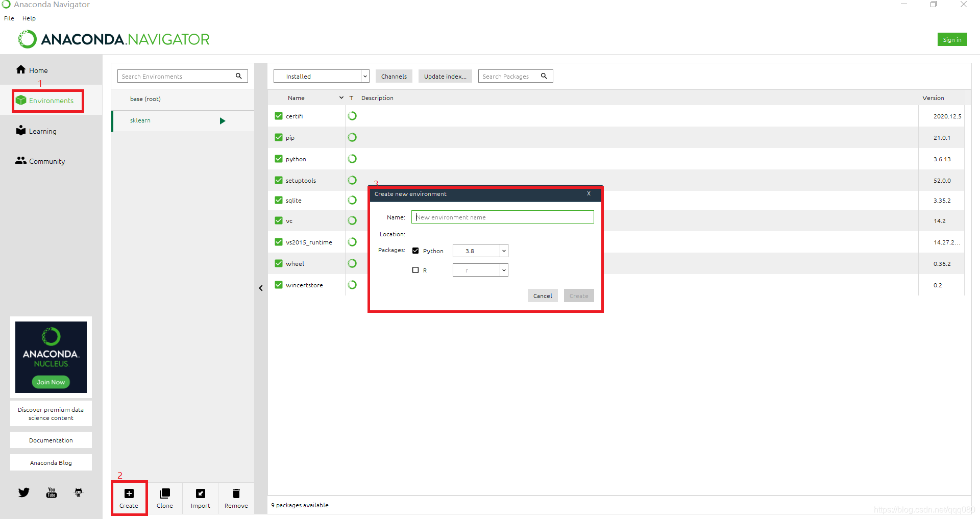Uncheck the pip package checkbox
Viewport: 980px width, 519px height.
point(279,137)
